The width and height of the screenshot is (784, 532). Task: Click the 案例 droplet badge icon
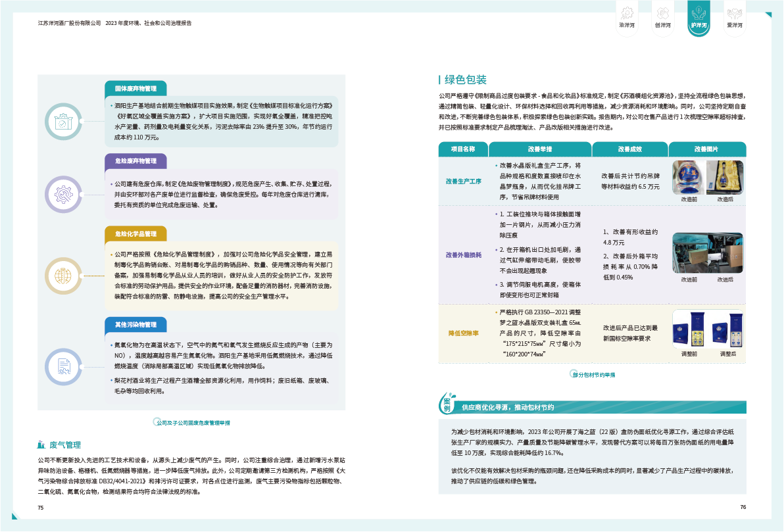pyautogui.click(x=447, y=404)
